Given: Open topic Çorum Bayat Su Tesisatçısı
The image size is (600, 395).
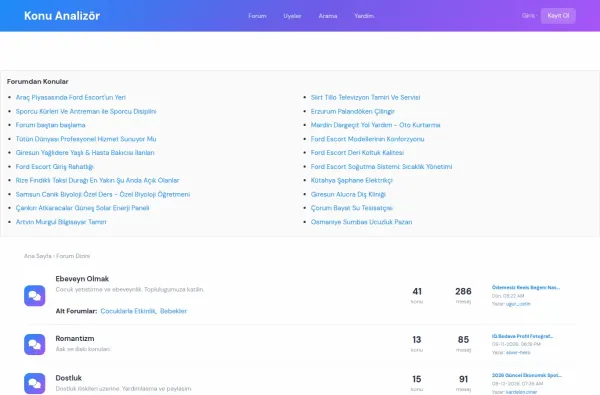Looking at the screenshot, I should pos(352,208).
